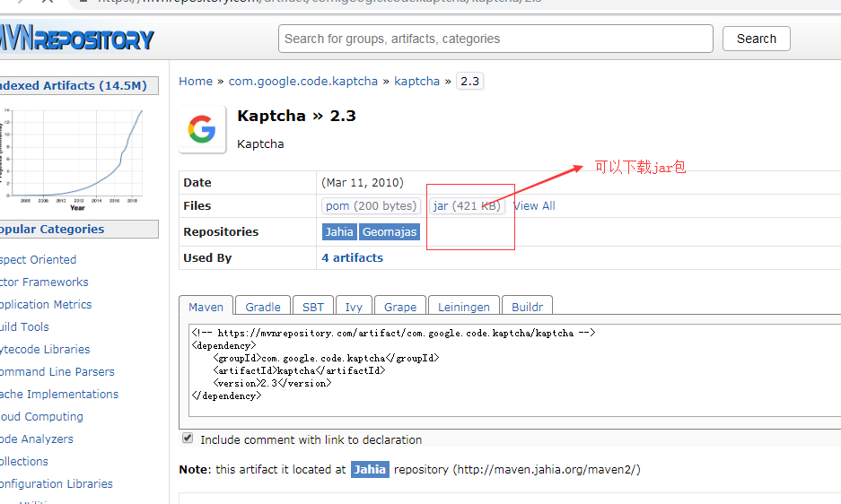
Task: Go to Home breadcrumb link
Action: (x=196, y=81)
